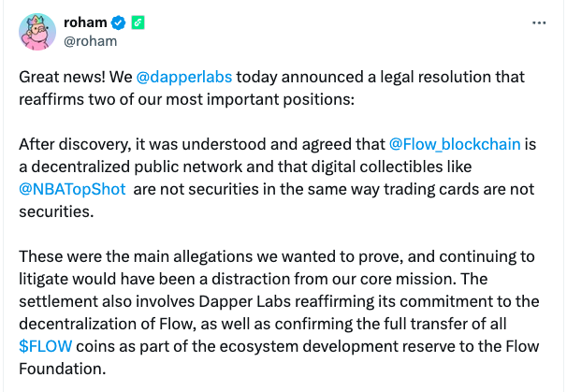
Task: Click the final word "Foundation."
Action: 62,369
